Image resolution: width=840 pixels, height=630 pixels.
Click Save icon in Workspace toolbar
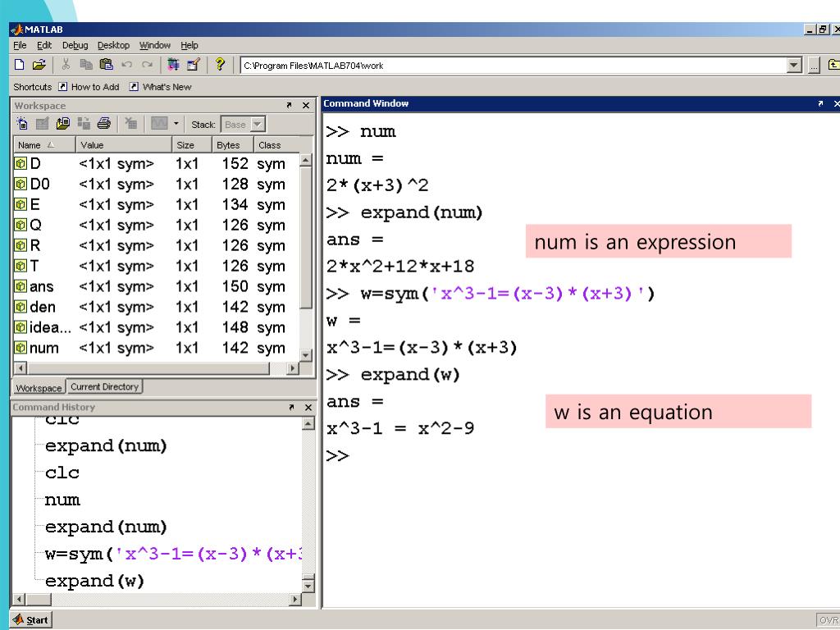click(x=84, y=124)
